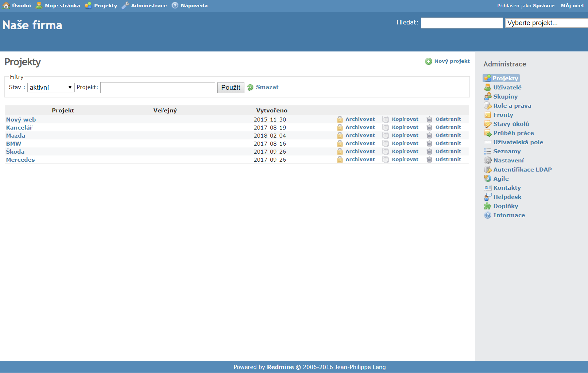
Task: Open the Mercedes project link
Action: [20, 160]
